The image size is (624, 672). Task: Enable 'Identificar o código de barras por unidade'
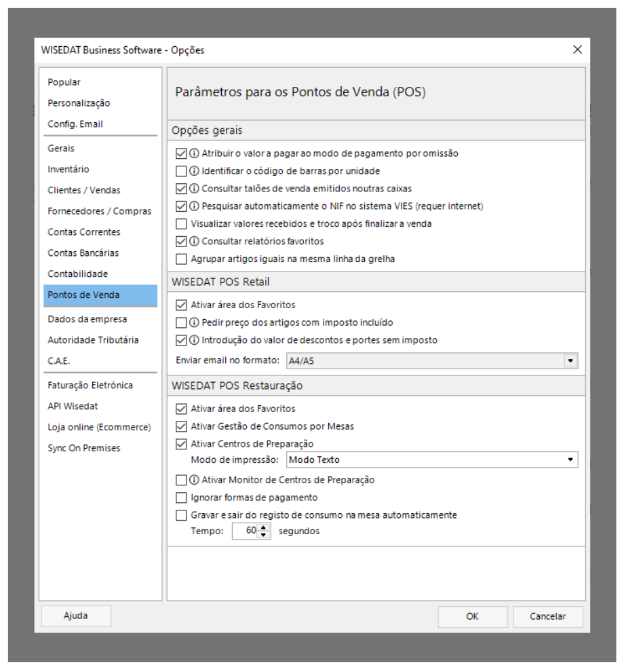pyautogui.click(x=181, y=171)
